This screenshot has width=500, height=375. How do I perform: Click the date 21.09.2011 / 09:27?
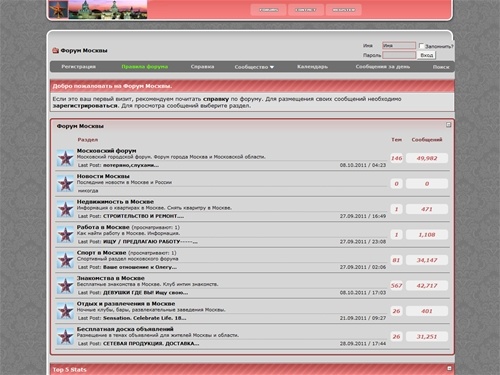tap(363, 318)
